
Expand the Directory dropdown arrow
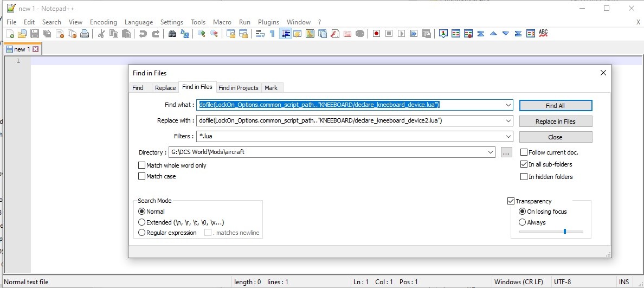(x=491, y=152)
